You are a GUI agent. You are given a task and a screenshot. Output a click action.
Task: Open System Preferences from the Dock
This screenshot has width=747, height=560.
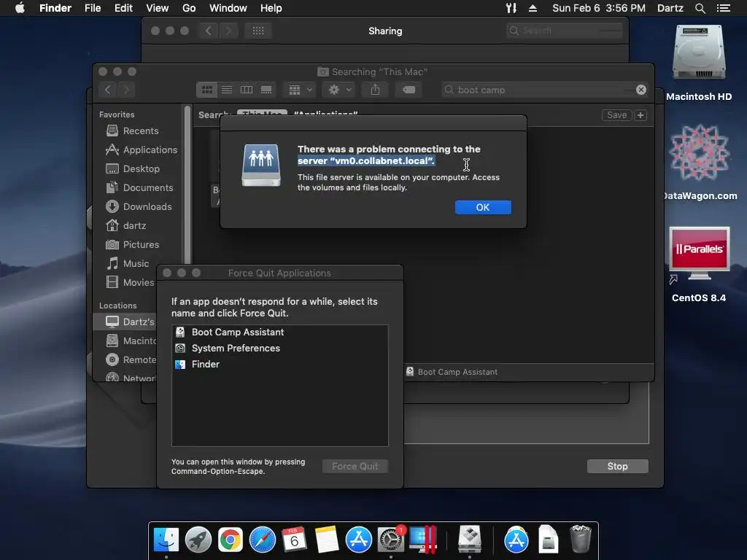(x=391, y=540)
